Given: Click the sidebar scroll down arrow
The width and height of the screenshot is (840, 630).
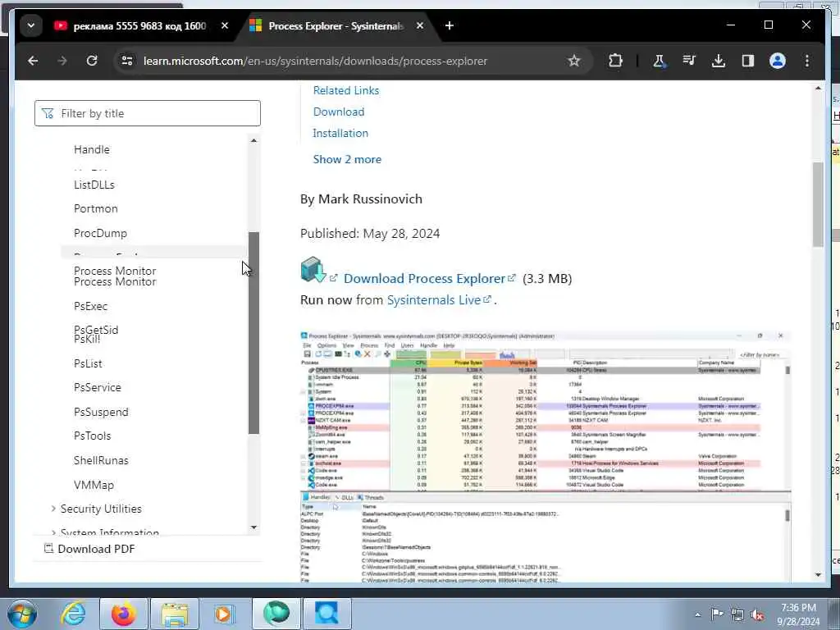Looking at the screenshot, I should (x=254, y=527).
